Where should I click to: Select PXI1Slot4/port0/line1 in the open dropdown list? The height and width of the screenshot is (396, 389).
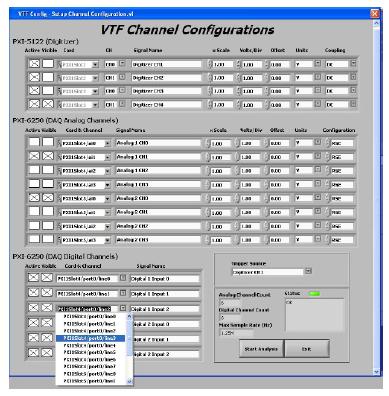click(x=90, y=324)
